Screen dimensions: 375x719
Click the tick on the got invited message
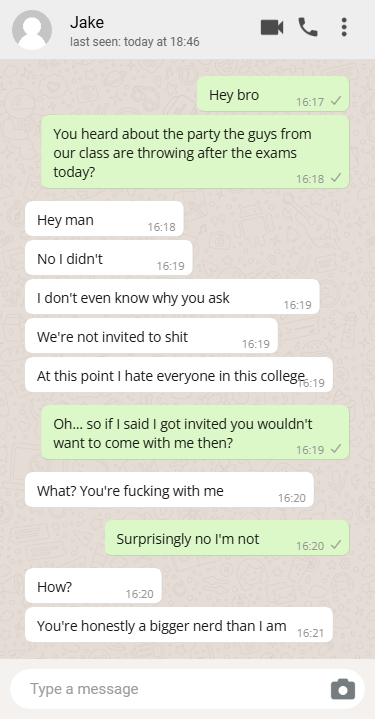pos(336,448)
